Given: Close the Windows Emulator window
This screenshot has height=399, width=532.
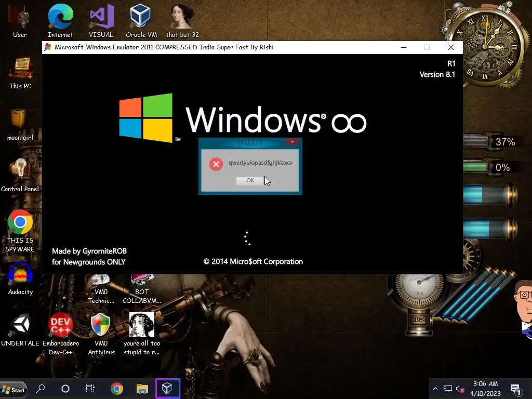Looking at the screenshot, I should coord(450,47).
